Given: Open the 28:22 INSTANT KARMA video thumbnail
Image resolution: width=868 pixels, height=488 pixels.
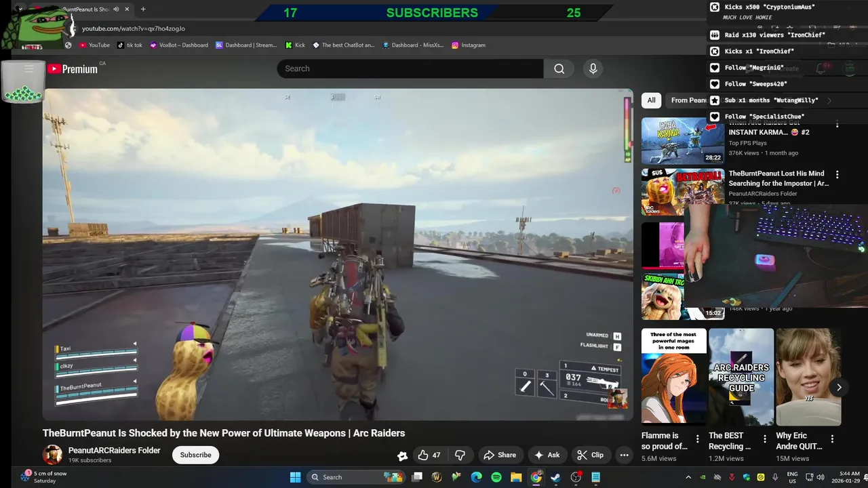Looking at the screenshot, I should [683, 141].
